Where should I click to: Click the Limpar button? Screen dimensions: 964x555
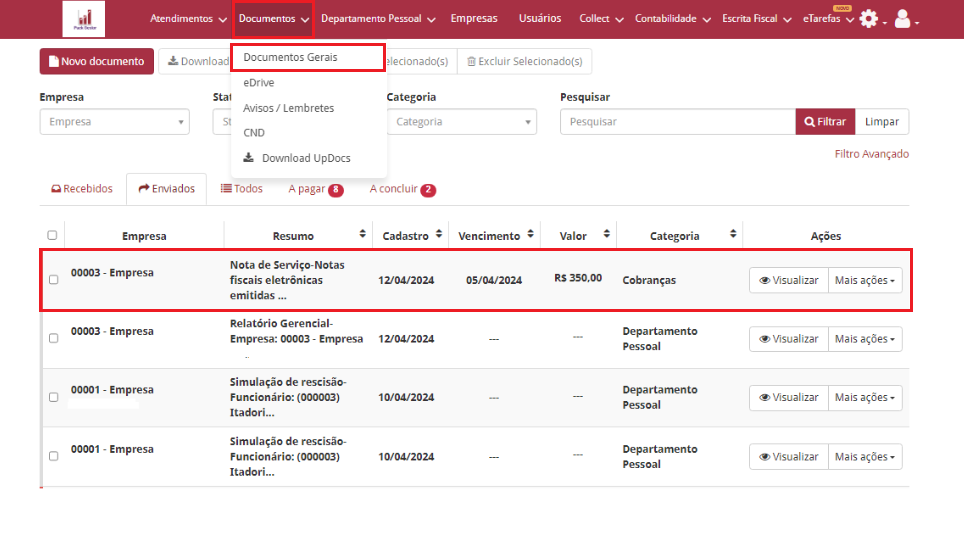click(881, 122)
